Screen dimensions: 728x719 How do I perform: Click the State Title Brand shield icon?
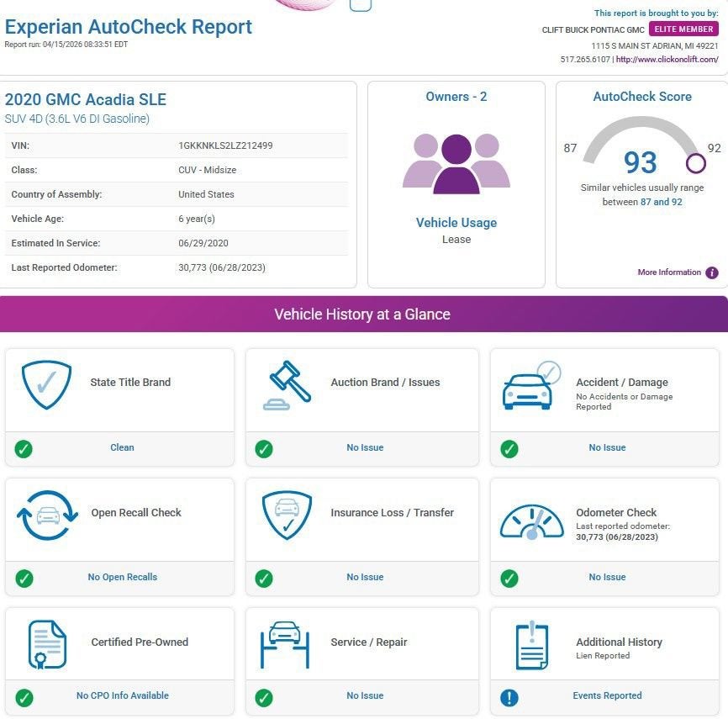coord(46,384)
